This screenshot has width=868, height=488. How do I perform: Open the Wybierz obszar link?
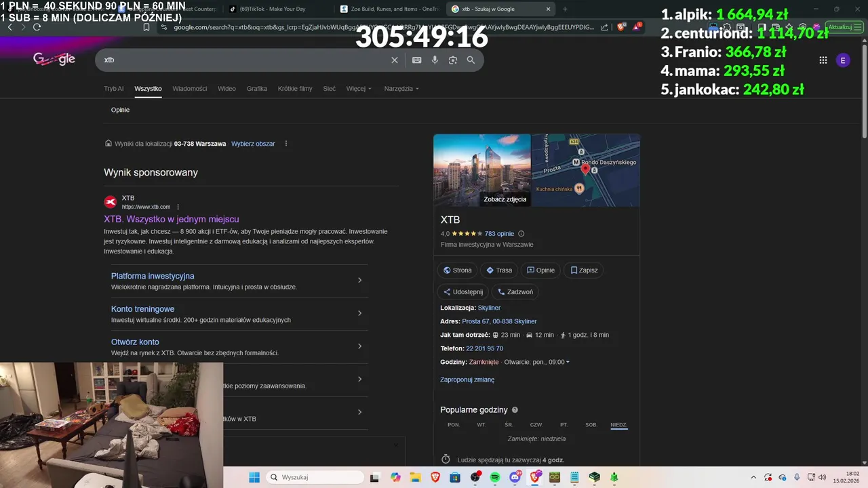[x=253, y=144]
